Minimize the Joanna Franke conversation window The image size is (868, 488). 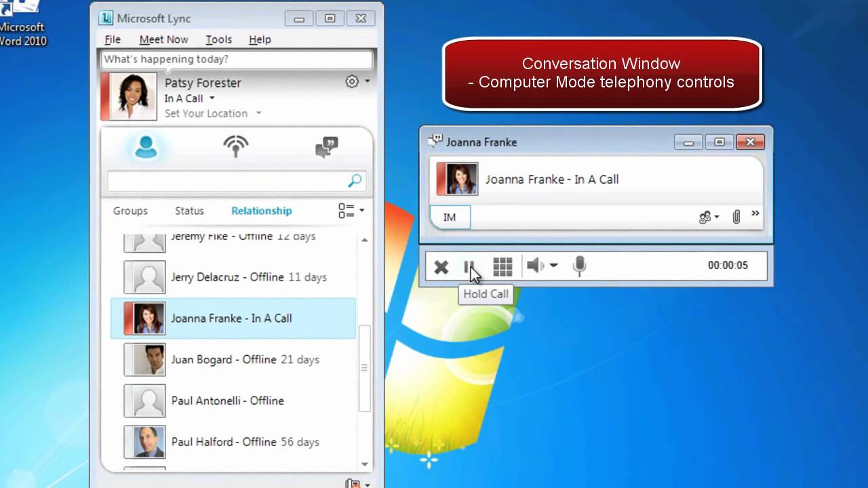(x=688, y=142)
